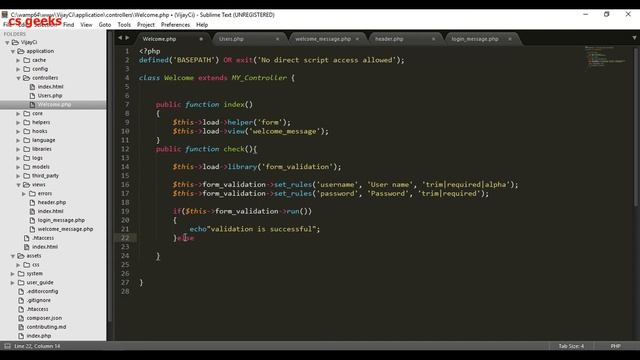Viewport: 640px width, 360px height.
Task: Click the status bar panel switcher icon
Action: [x=7, y=346]
